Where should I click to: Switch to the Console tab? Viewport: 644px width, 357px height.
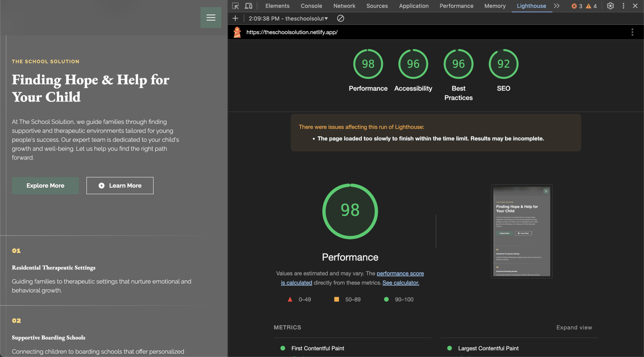point(311,6)
